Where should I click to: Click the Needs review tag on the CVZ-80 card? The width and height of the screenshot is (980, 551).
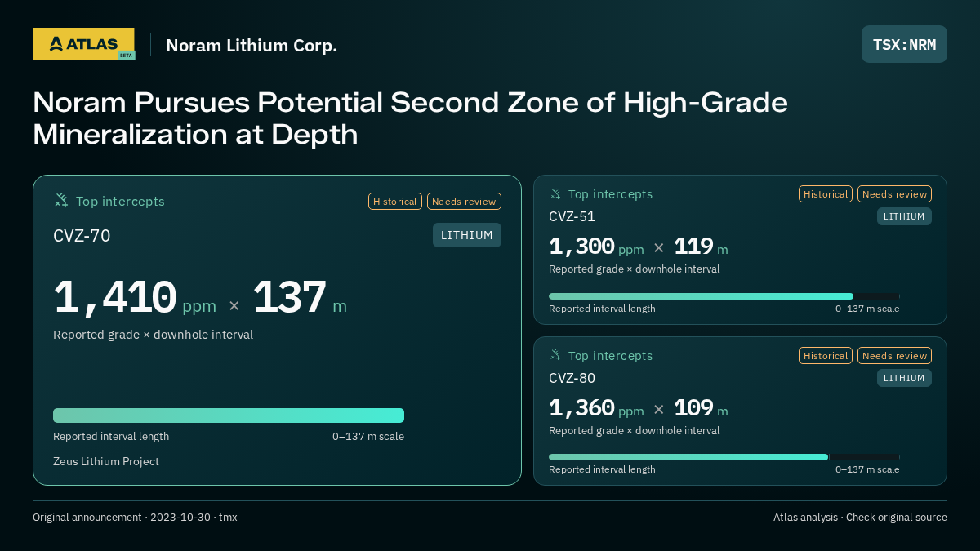pyautogui.click(x=894, y=356)
